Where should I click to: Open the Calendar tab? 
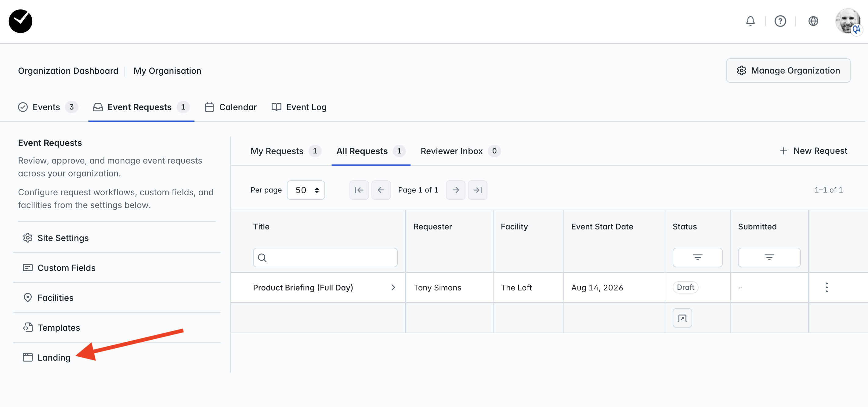[x=231, y=107]
